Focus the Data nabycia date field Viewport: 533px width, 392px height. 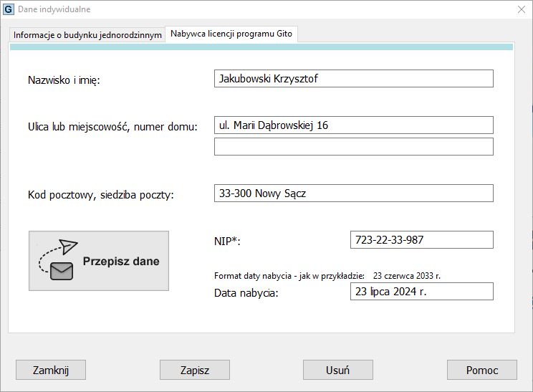pos(421,292)
